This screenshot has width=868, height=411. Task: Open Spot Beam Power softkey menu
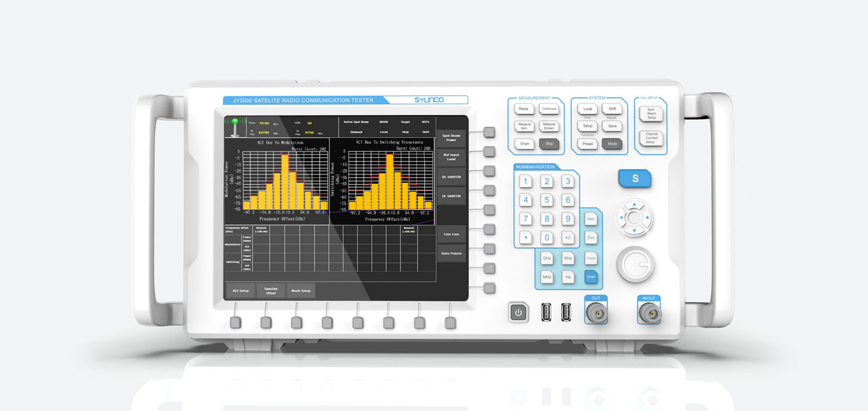[x=451, y=138]
